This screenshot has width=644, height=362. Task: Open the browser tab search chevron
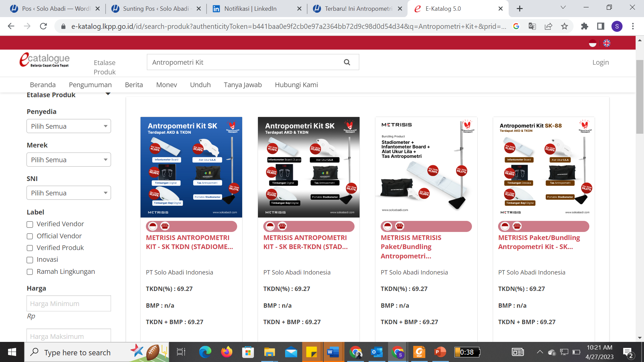tap(563, 7)
